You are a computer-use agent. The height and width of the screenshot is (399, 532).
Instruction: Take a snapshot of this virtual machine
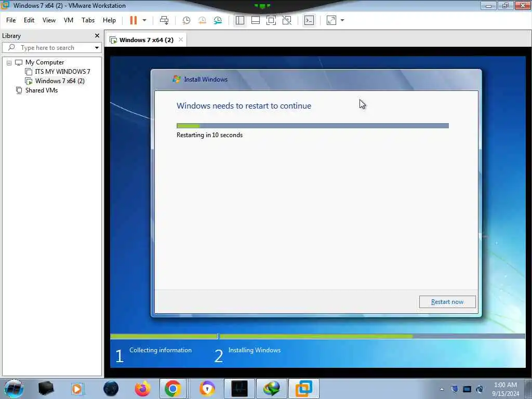(187, 20)
